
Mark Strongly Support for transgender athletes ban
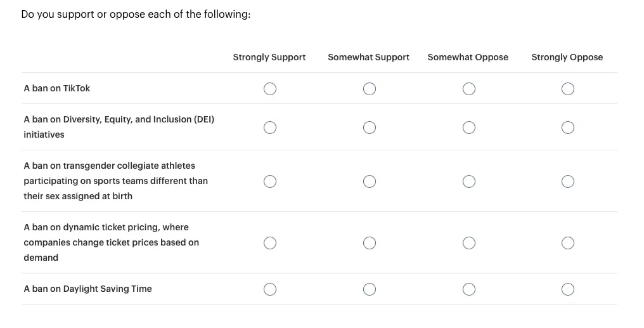pos(270,181)
